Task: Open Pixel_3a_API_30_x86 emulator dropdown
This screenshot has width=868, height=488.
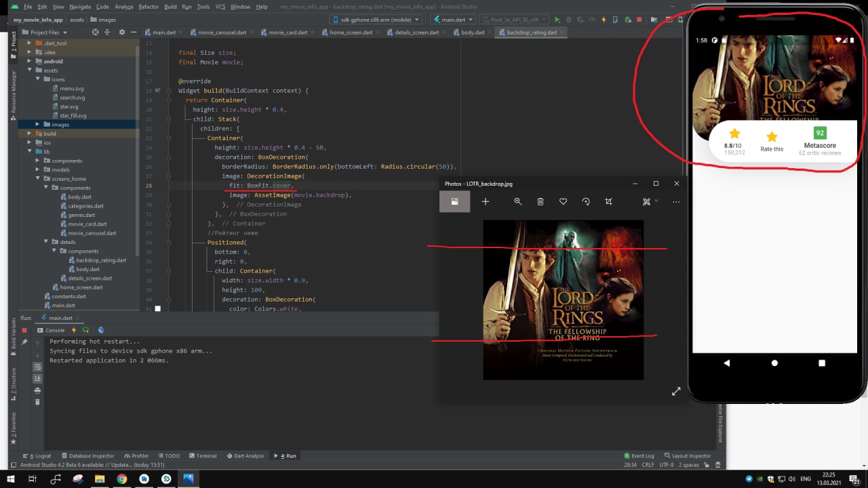Action: click(x=514, y=20)
